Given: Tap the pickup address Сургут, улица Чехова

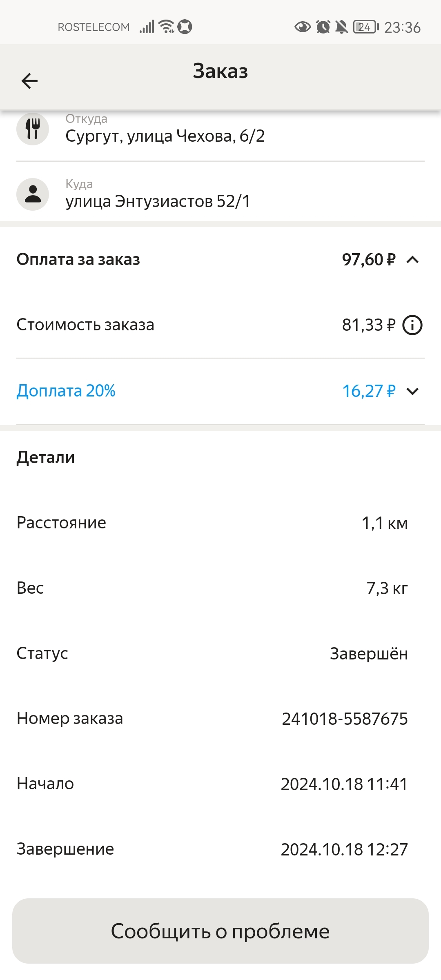Looking at the screenshot, I should tap(165, 136).
